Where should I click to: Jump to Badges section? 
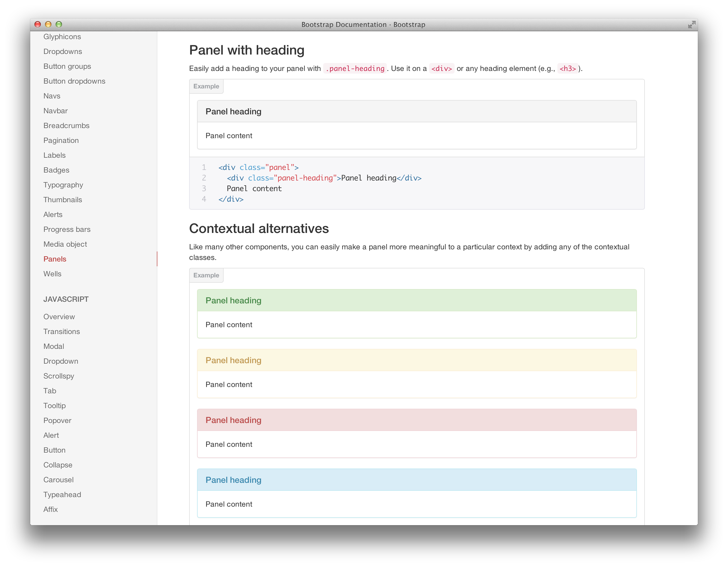coord(56,170)
